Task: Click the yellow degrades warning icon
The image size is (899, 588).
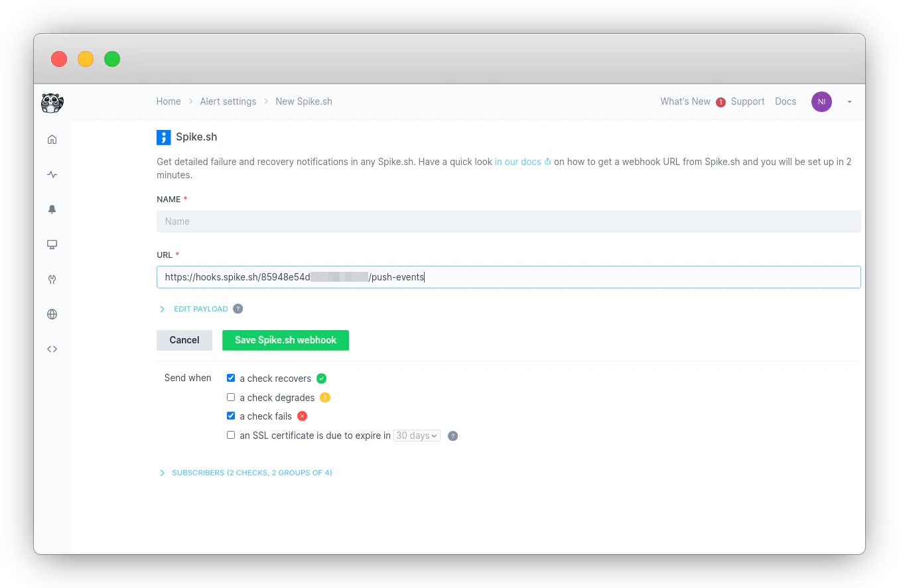Action: pyautogui.click(x=325, y=398)
